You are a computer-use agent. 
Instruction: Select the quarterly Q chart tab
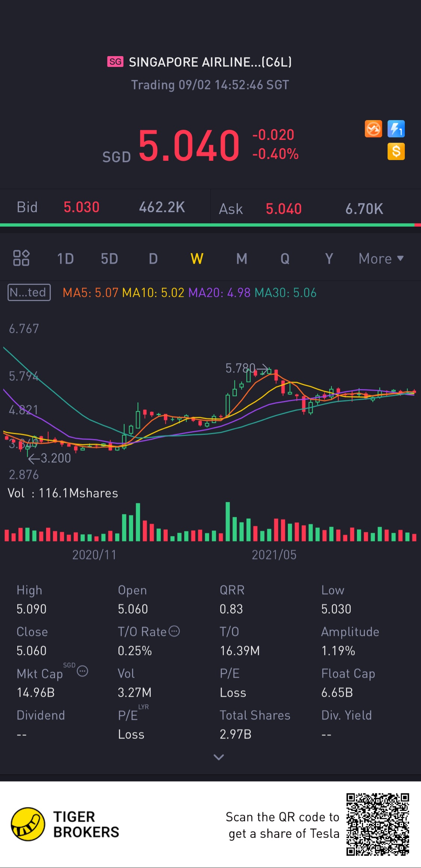[285, 258]
